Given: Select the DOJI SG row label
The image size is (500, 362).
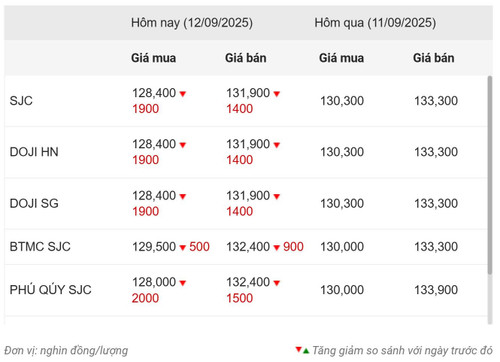Looking at the screenshot, I should pos(34,203).
